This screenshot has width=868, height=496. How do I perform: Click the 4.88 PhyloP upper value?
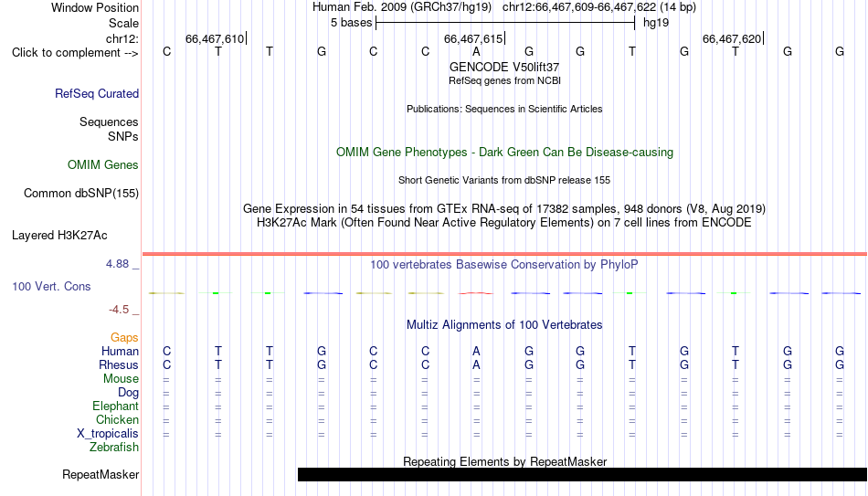[117, 264]
